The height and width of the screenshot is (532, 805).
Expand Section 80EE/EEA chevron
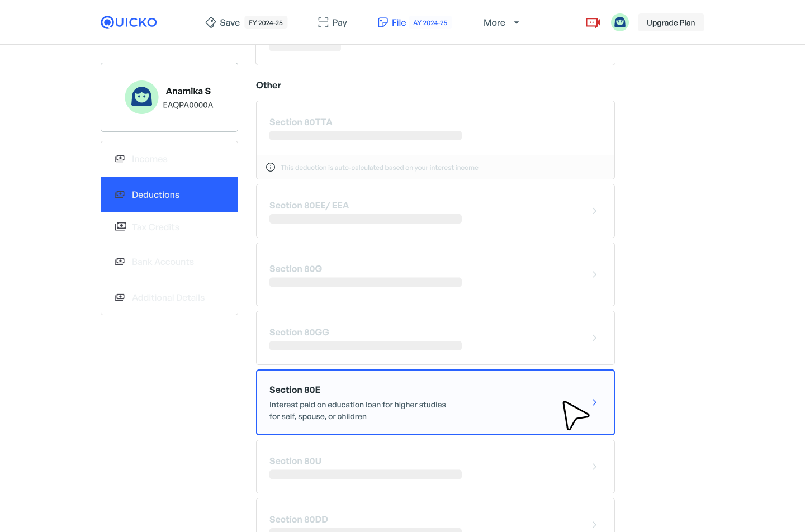[x=594, y=211]
